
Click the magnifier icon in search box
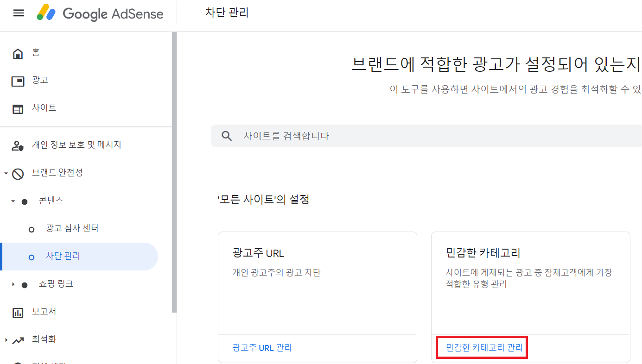(227, 136)
